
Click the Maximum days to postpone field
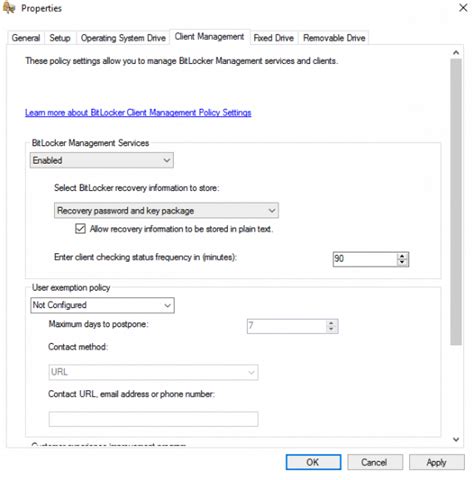[x=287, y=326]
